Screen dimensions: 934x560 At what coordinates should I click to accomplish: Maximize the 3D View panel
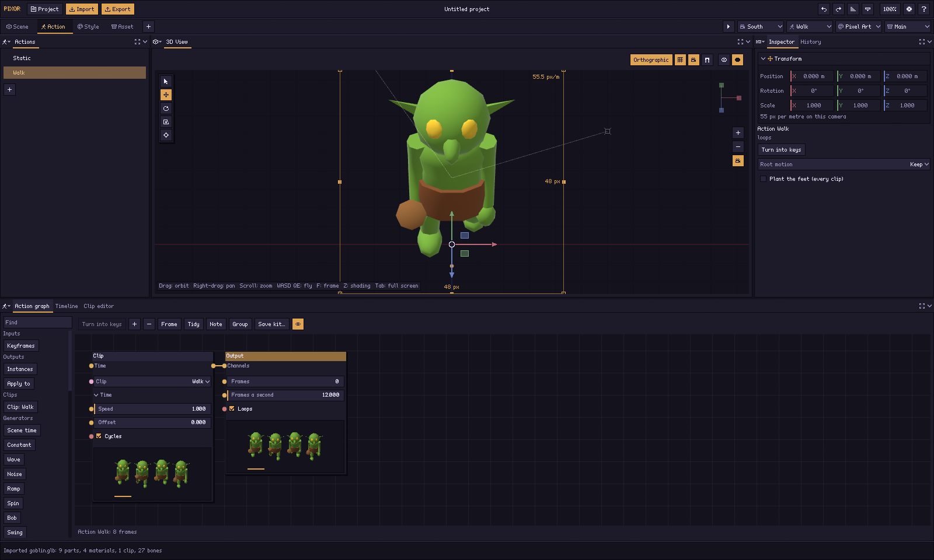click(740, 42)
